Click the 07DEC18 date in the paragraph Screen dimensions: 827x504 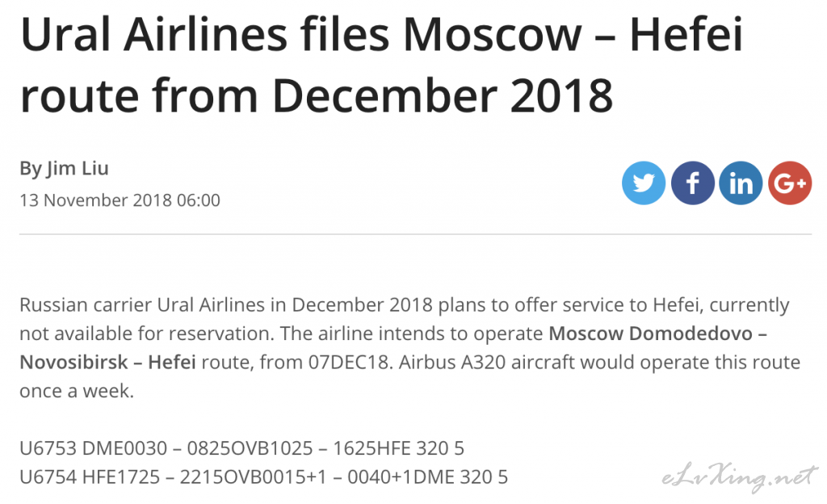[349, 363]
